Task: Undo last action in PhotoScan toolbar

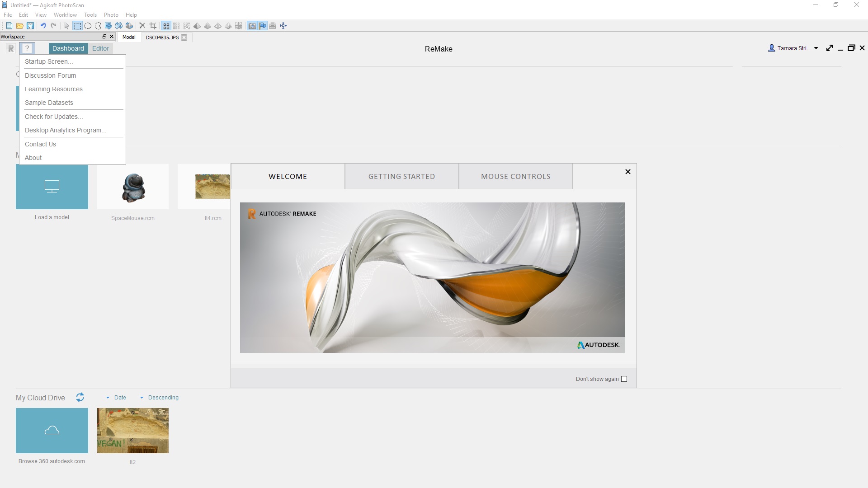Action: pos(43,26)
